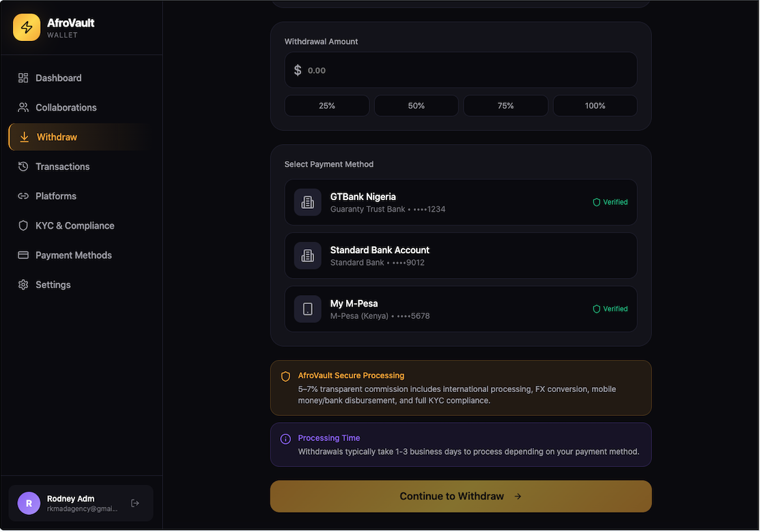The width and height of the screenshot is (760, 532).
Task: Select the 50% amount preset
Action: click(x=417, y=106)
